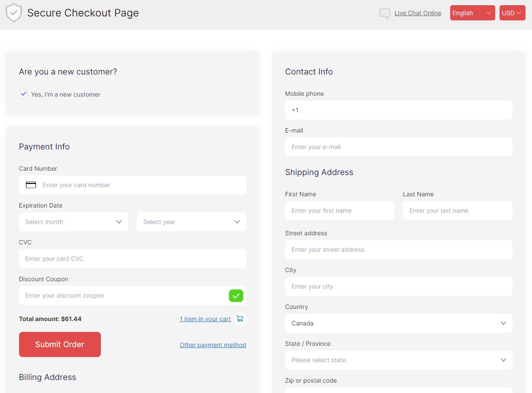Image resolution: width=532 pixels, height=393 pixels.
Task: Click the chevron in the State / Province selector
Action: [503, 360]
